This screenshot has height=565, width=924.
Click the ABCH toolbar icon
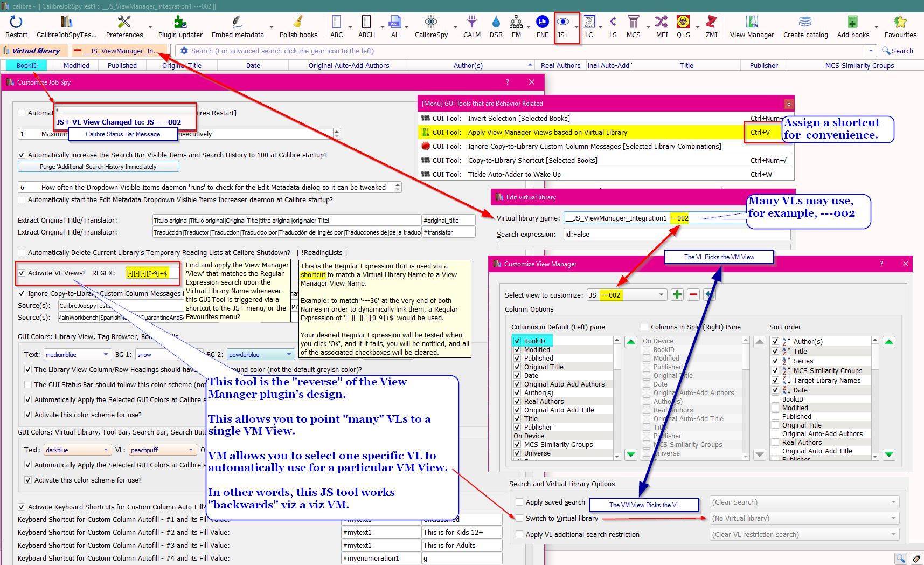point(366,27)
